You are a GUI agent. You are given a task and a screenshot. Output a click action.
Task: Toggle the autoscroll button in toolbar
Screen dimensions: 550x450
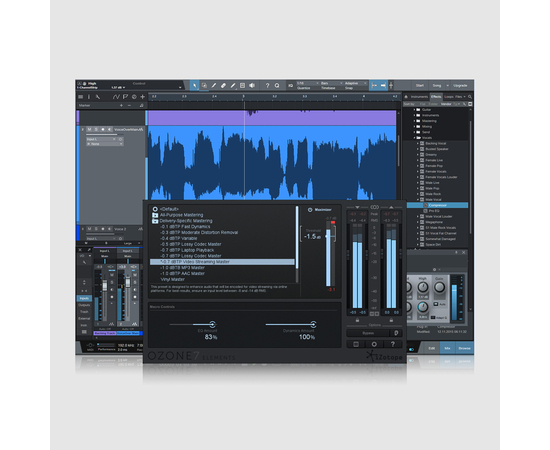(374, 85)
